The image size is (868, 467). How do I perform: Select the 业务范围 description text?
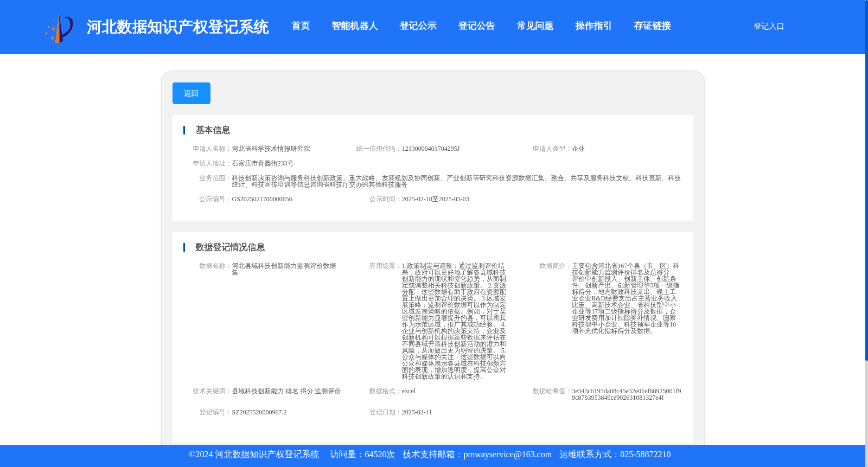(x=456, y=181)
